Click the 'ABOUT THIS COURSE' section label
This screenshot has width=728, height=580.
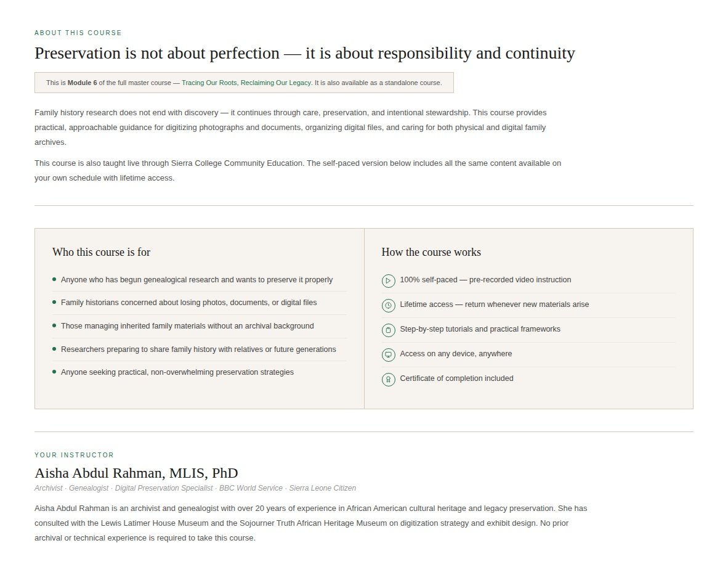[78, 33]
